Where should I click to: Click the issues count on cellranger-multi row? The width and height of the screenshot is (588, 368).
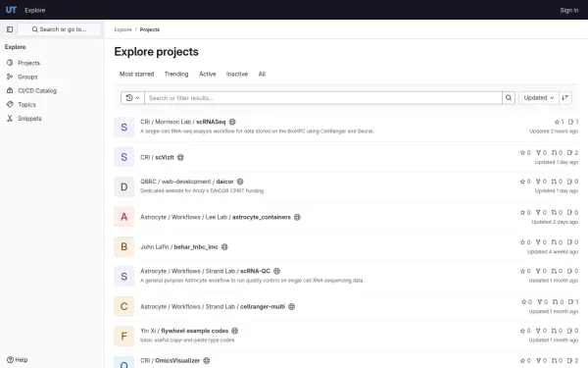[573, 302]
